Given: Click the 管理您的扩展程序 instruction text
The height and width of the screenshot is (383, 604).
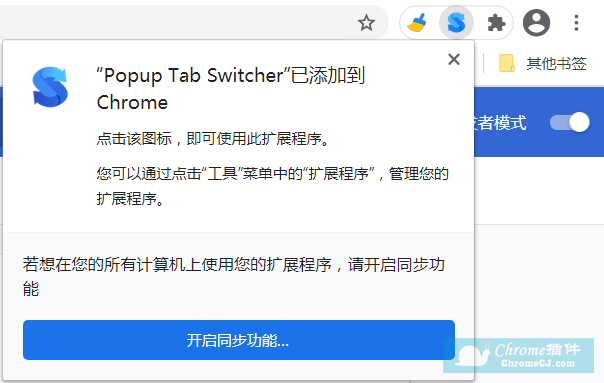Looking at the screenshot, I should [272, 186].
